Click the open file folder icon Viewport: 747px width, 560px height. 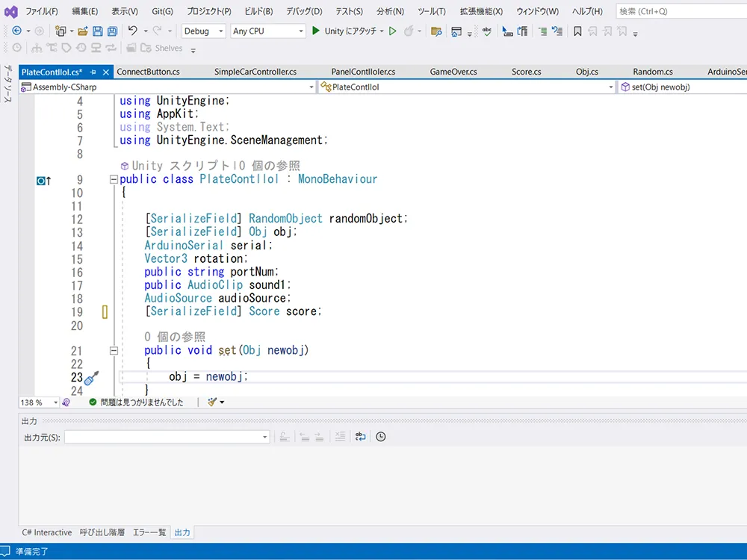pos(83,31)
